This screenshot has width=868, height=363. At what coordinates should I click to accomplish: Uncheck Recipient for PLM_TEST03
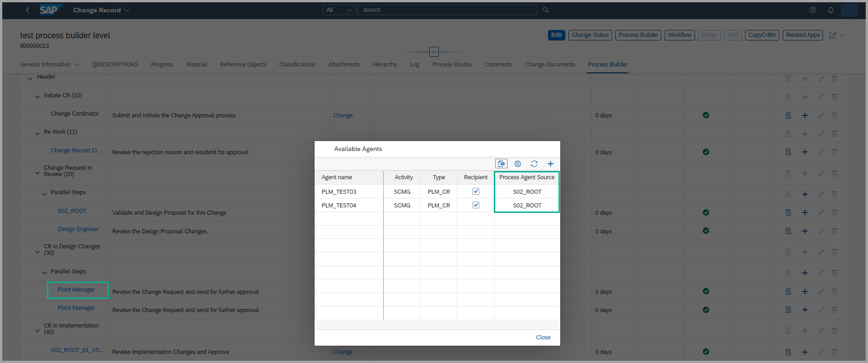[x=476, y=192]
